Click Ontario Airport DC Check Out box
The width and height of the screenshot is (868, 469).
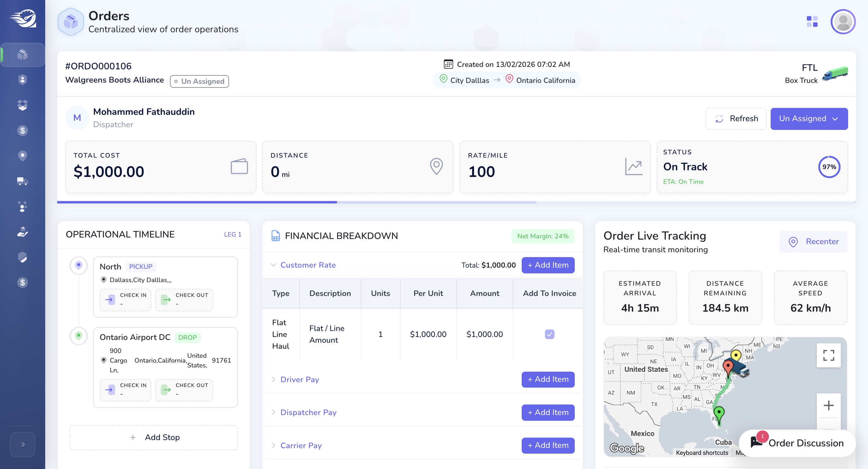[184, 390]
